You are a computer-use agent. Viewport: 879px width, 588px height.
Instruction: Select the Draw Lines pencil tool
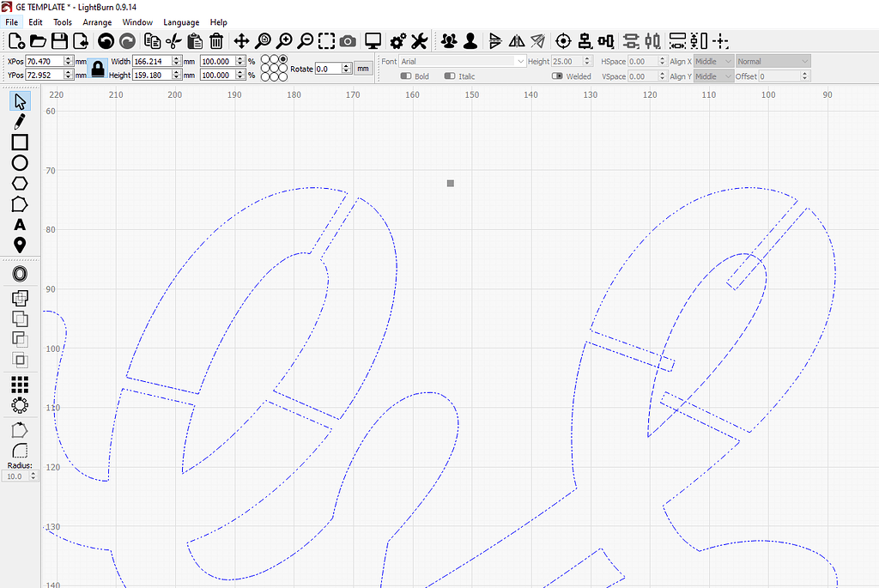[x=19, y=120]
